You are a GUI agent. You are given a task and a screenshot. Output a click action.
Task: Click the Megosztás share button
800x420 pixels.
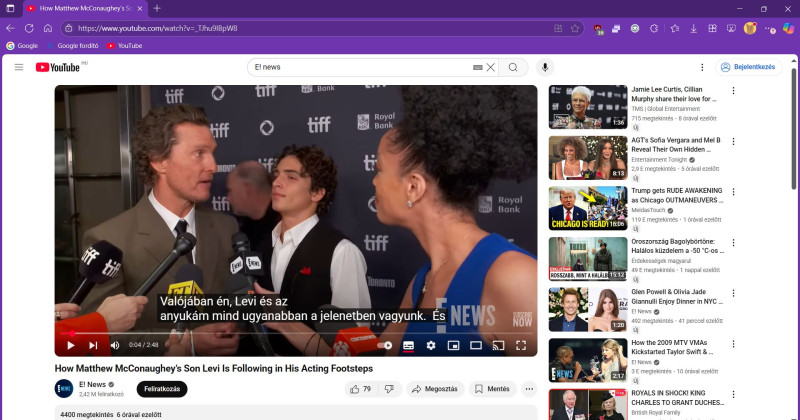(x=435, y=389)
